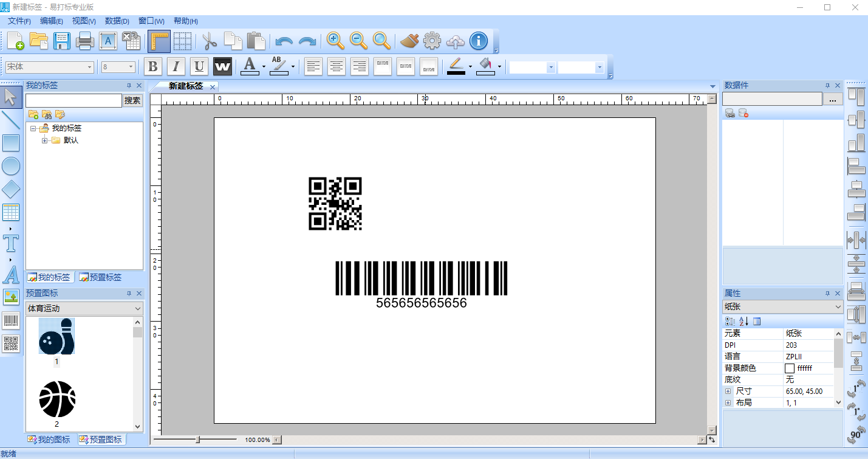Open the 文件 menu
Screen dimensions: 868x459
(19, 21)
